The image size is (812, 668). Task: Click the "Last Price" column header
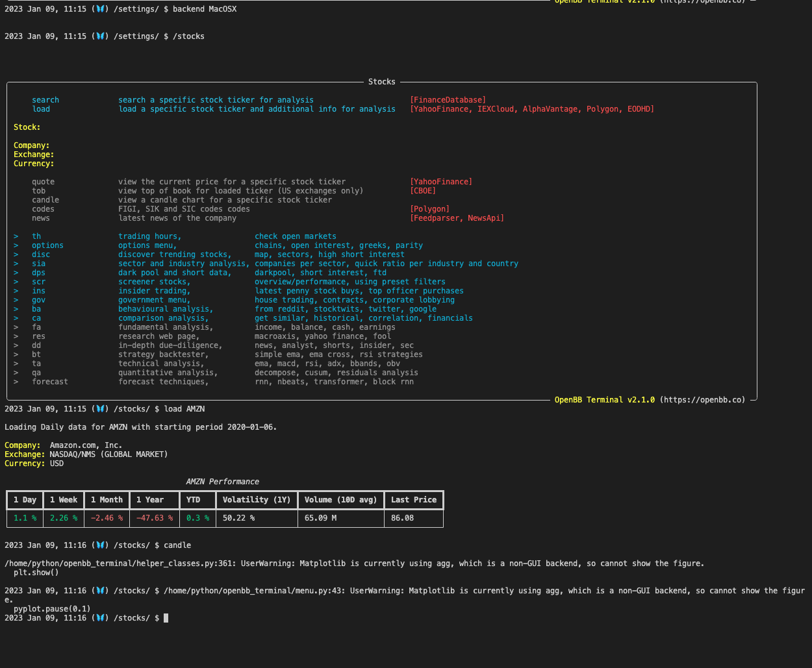click(x=414, y=500)
